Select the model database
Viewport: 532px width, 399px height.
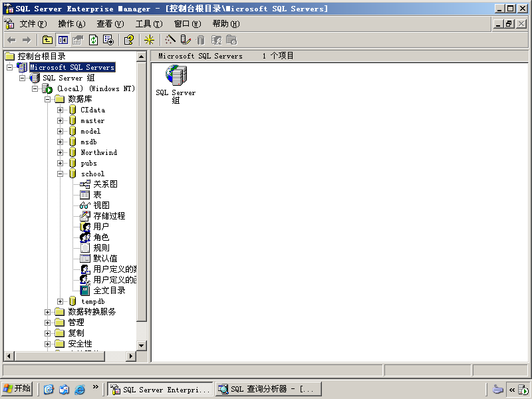pyautogui.click(x=90, y=131)
